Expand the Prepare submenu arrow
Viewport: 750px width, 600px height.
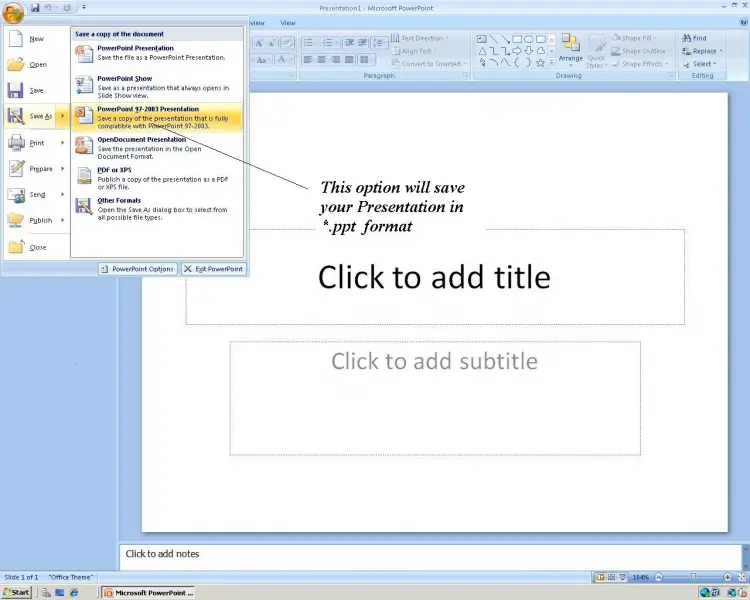[x=62, y=168]
